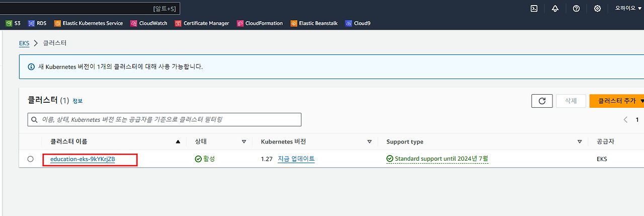This screenshot has height=216, width=644.
Task: Focus the cluster filter search field
Action: pyautogui.click(x=165, y=119)
